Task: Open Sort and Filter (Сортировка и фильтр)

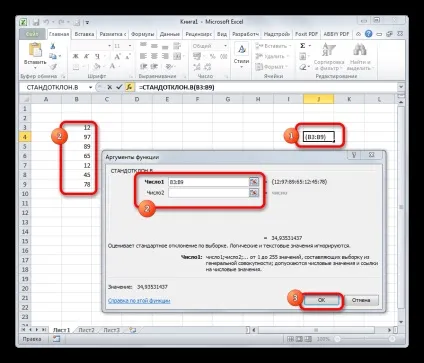Action: [329, 57]
